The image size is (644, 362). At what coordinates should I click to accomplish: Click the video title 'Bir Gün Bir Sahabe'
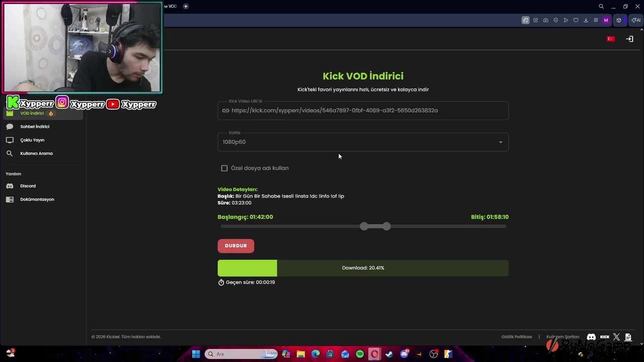tap(258, 196)
